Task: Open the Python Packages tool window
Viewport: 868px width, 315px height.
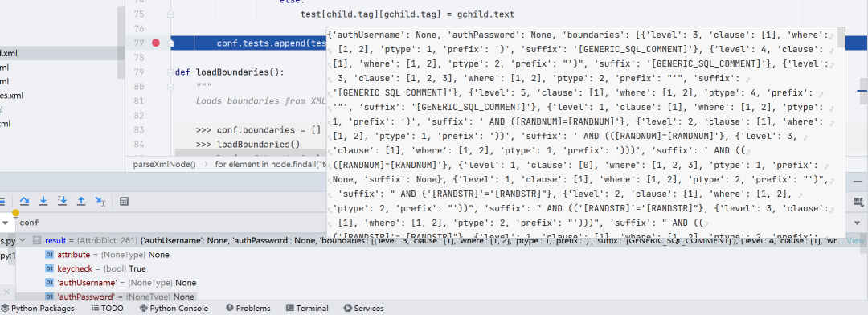Action: tap(38, 309)
